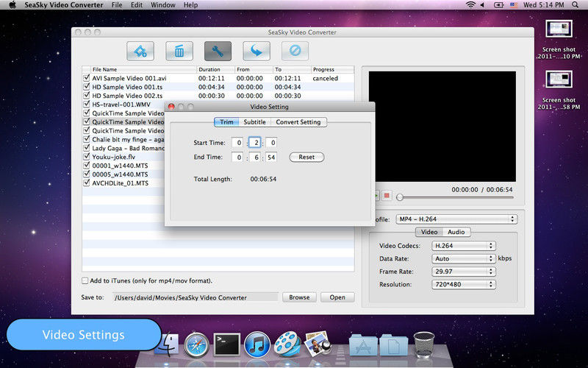Viewport: 588px width, 368px height.
Task: Open Video Settings with the wrench icon
Action: (x=218, y=51)
